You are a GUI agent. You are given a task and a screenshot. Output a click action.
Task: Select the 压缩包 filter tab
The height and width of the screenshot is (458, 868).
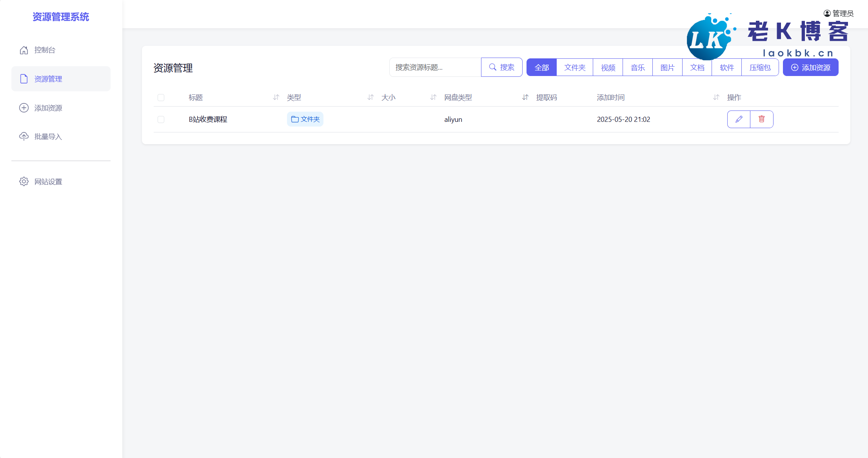[760, 67]
